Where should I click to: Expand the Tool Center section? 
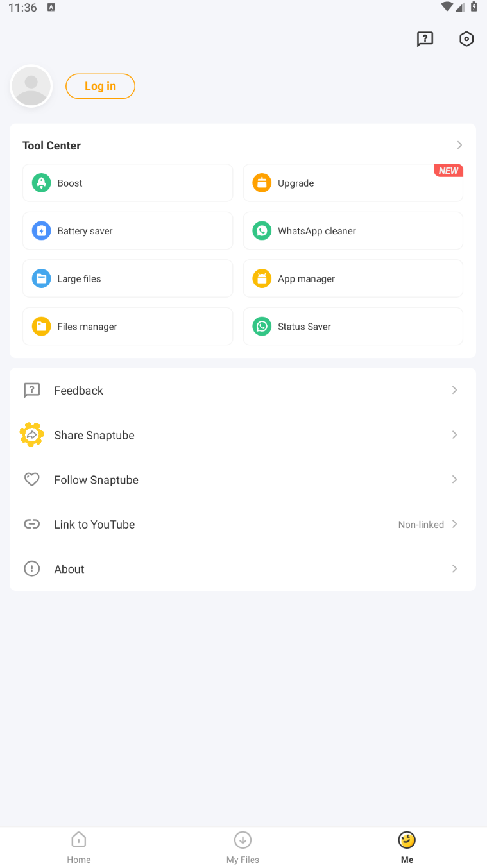point(458,145)
